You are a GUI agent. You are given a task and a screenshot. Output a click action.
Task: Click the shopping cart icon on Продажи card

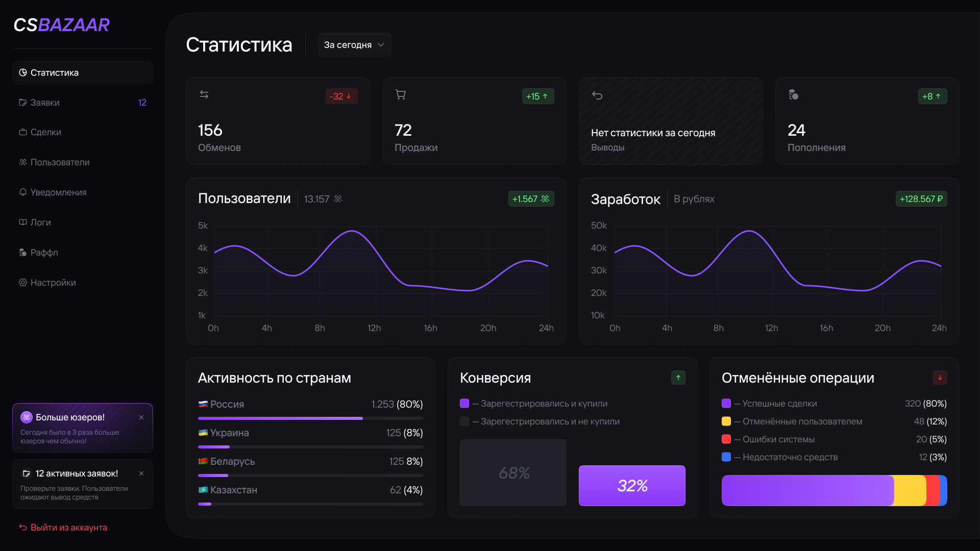401,94
